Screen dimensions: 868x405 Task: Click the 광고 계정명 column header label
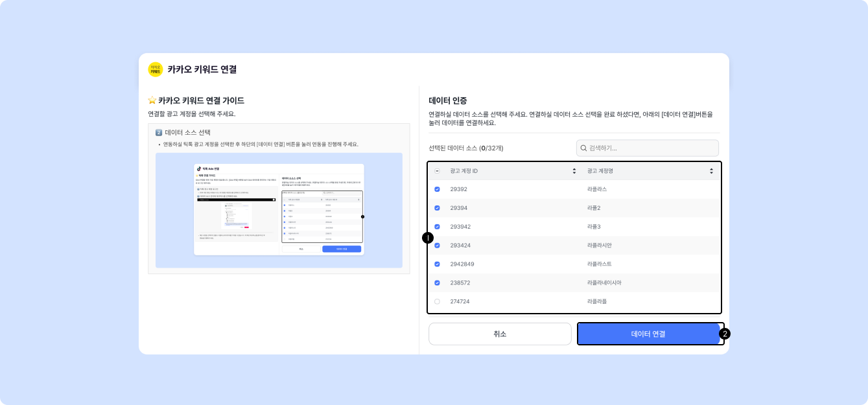pyautogui.click(x=600, y=171)
